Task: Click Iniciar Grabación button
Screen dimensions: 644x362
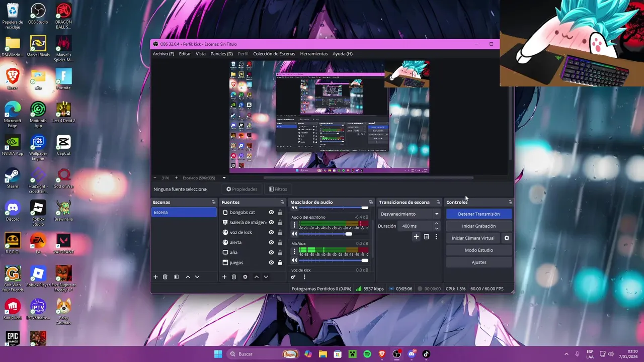Action: tap(479, 226)
